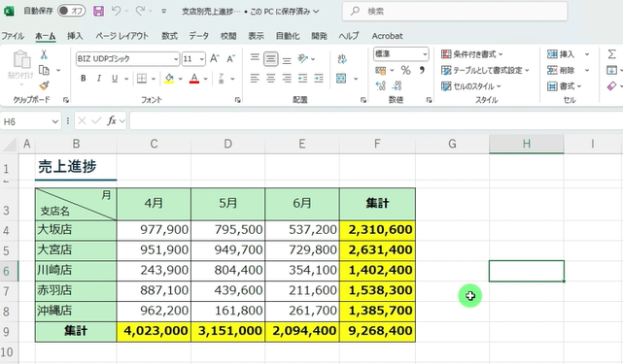Image resolution: width=623 pixels, height=364 pixels.
Task: Click the Copy icon in clipboard group
Action: pyautogui.click(x=44, y=70)
